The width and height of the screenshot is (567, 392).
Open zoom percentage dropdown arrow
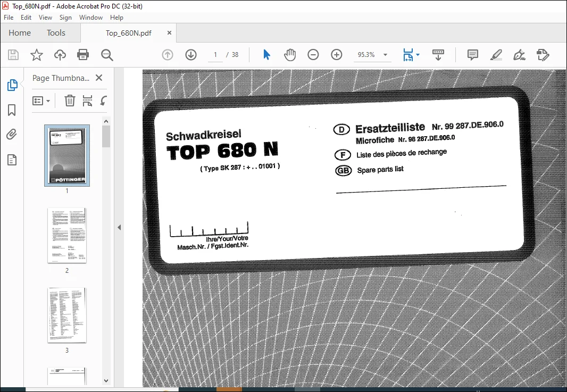[385, 55]
